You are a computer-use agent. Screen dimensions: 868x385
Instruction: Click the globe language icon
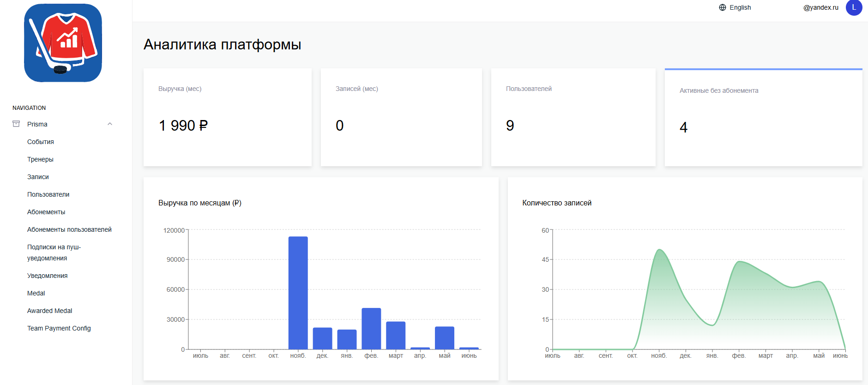(723, 7)
